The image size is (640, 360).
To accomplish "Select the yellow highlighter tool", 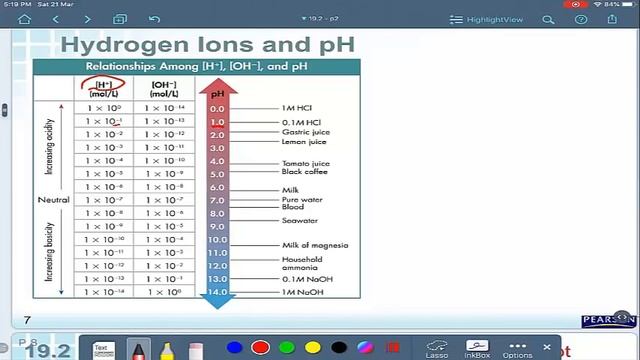I will point(167,351).
